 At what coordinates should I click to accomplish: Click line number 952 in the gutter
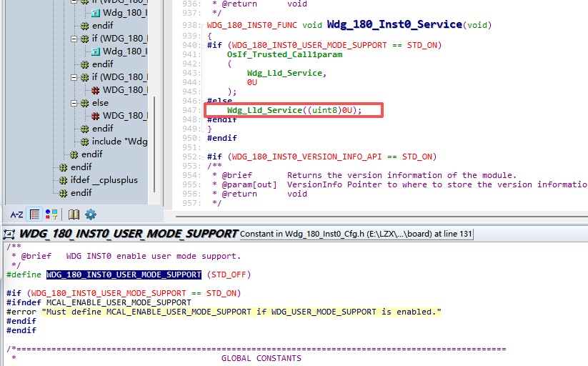[189, 157]
